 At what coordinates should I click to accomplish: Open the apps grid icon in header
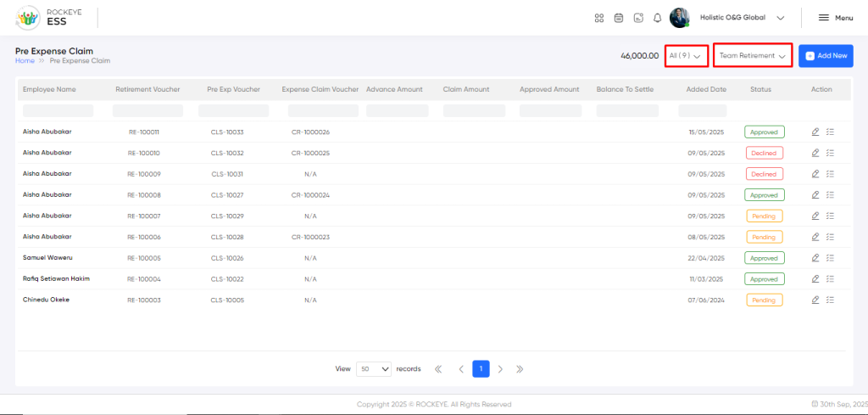[599, 18]
